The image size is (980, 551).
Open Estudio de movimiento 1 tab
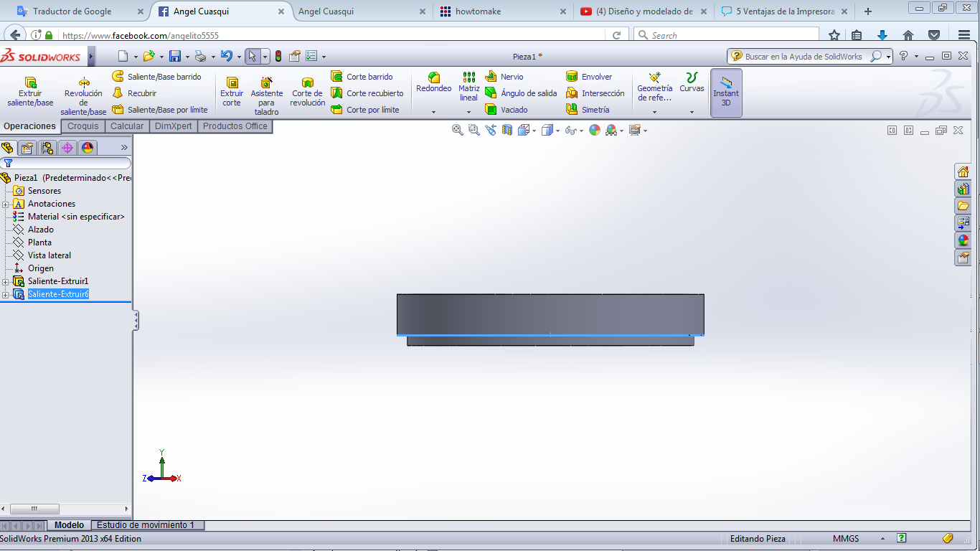tap(146, 525)
